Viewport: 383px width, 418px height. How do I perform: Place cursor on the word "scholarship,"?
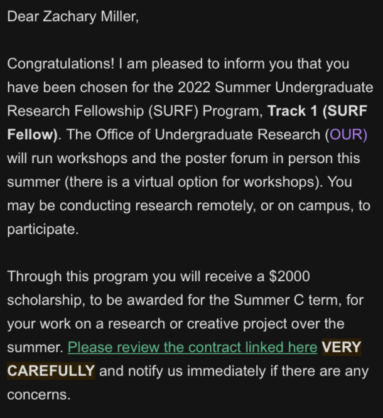point(46,300)
